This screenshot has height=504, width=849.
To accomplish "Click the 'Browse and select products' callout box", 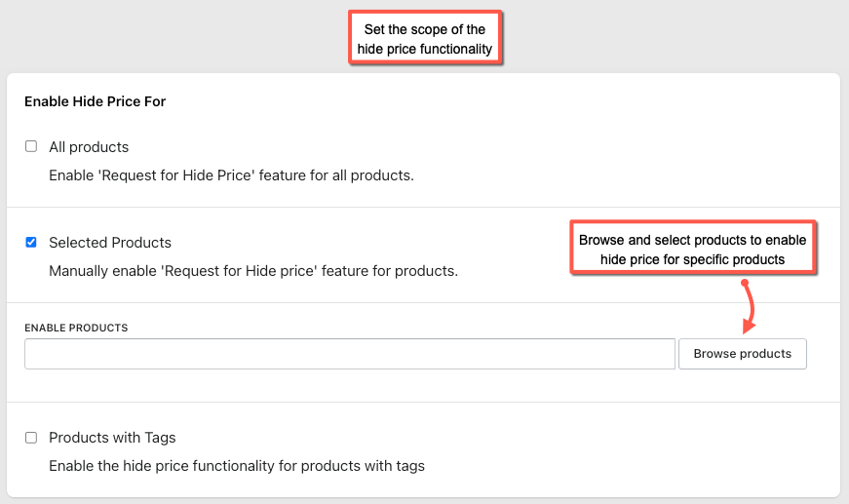I will (692, 249).
